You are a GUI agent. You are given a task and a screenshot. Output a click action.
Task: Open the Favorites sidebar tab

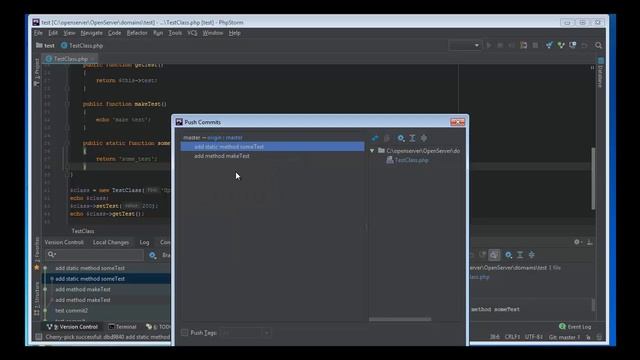[x=37, y=254]
